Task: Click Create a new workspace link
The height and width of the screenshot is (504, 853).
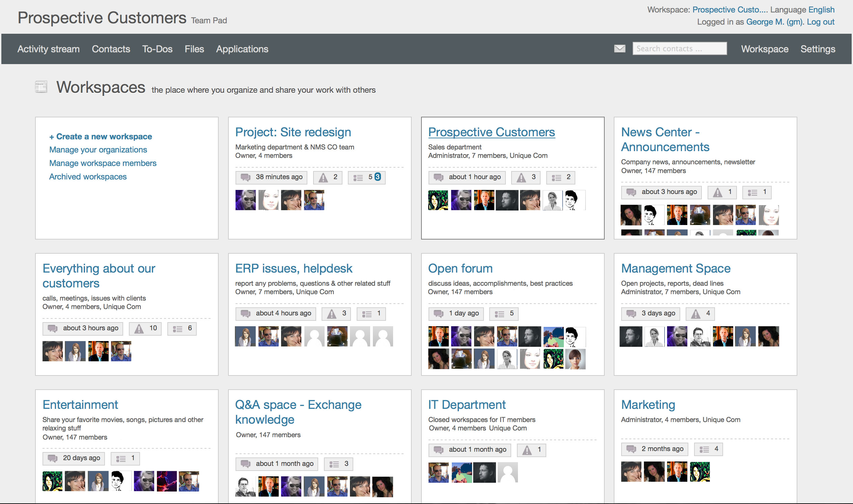Action: [101, 137]
